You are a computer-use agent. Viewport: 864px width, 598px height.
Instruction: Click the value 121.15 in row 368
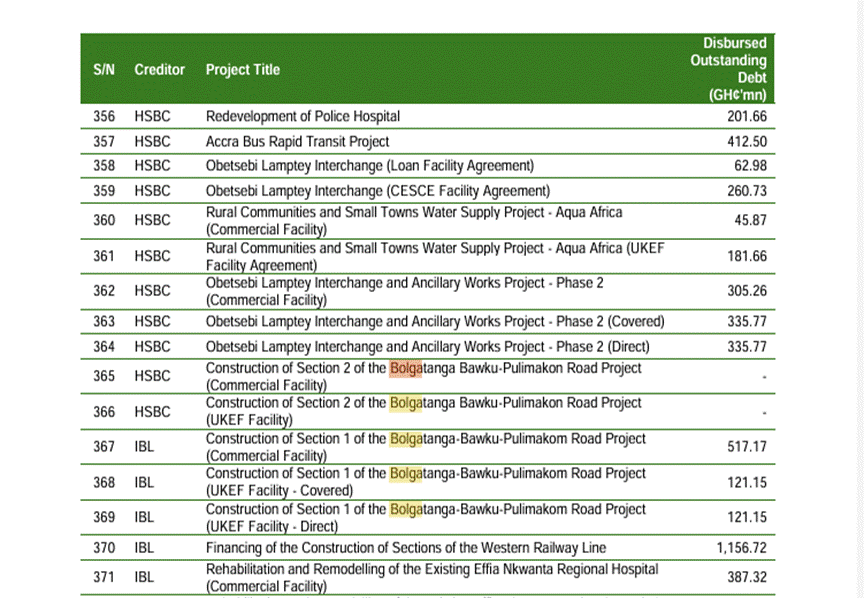pos(747,483)
